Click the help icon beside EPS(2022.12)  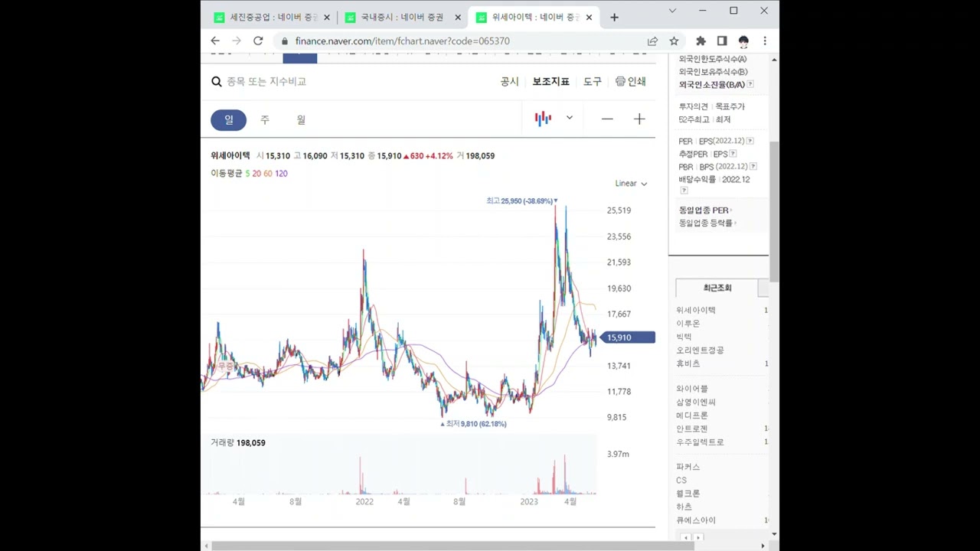750,141
